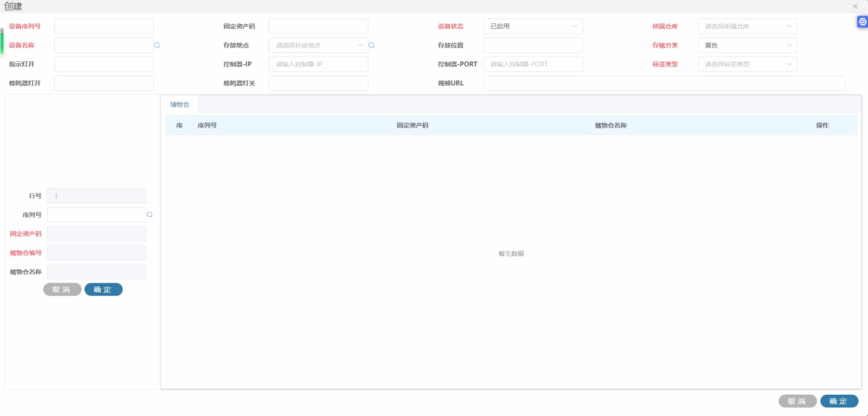This screenshot has width=868, height=416.
Task: Click the 暂无数据 empty table message
Action: click(x=511, y=254)
